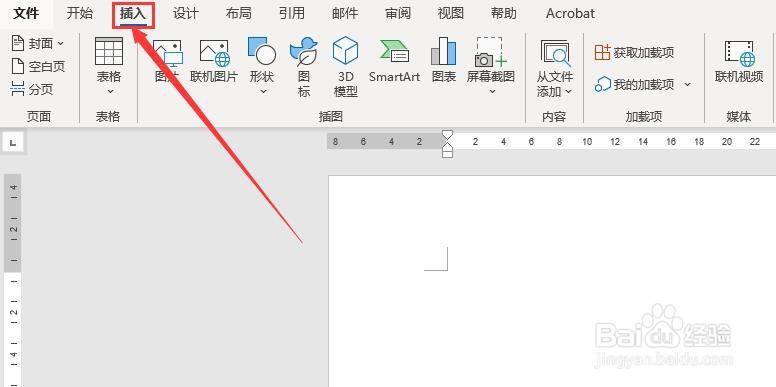
Task: Switch to the 设计 ribbon tab
Action: click(x=186, y=13)
